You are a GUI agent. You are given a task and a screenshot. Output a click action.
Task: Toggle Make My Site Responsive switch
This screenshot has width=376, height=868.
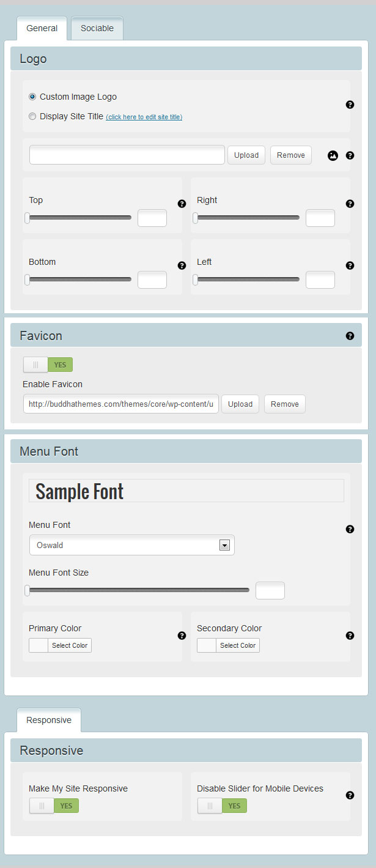point(54,806)
